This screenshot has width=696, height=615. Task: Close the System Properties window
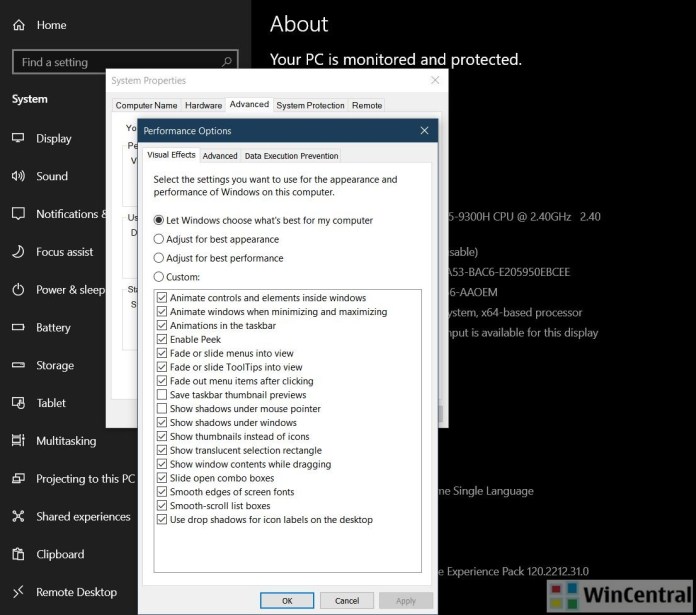click(435, 80)
